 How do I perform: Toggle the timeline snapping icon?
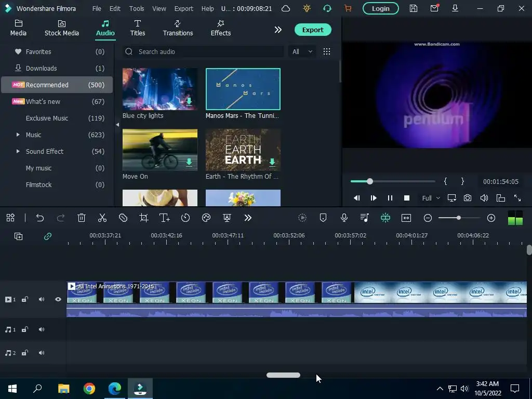(x=385, y=218)
